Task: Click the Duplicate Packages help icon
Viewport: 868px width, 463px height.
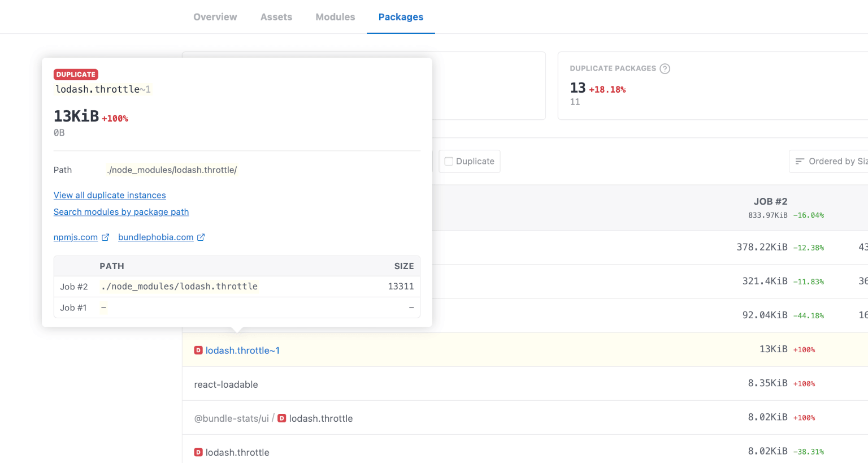Action: point(665,68)
